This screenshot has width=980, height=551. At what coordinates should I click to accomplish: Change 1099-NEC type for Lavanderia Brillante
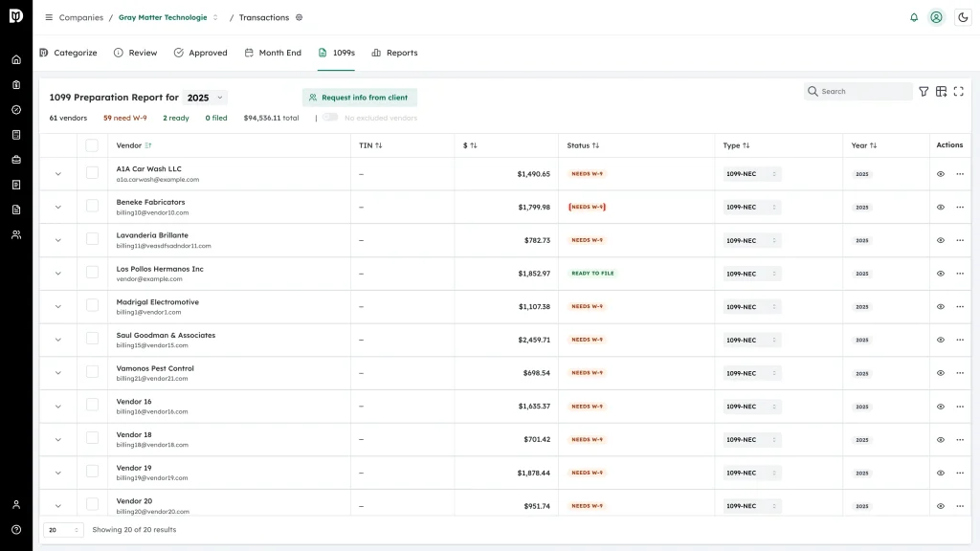tap(752, 240)
